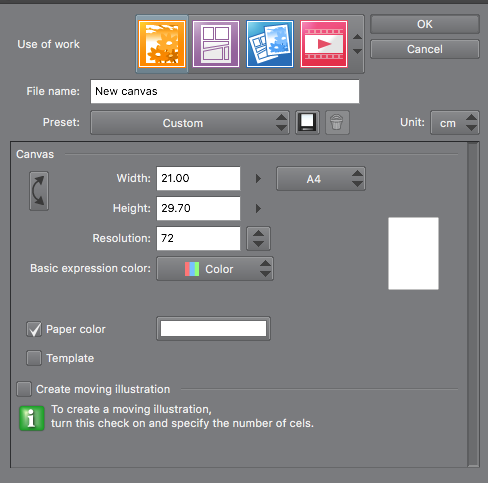Show more use of work types
The height and width of the screenshot is (483, 488).
(357, 44)
